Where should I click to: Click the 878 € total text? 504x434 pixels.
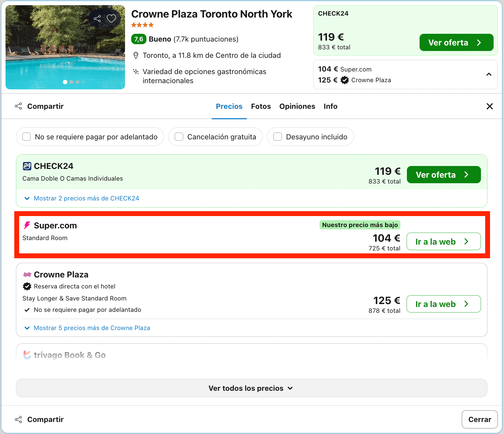point(384,311)
